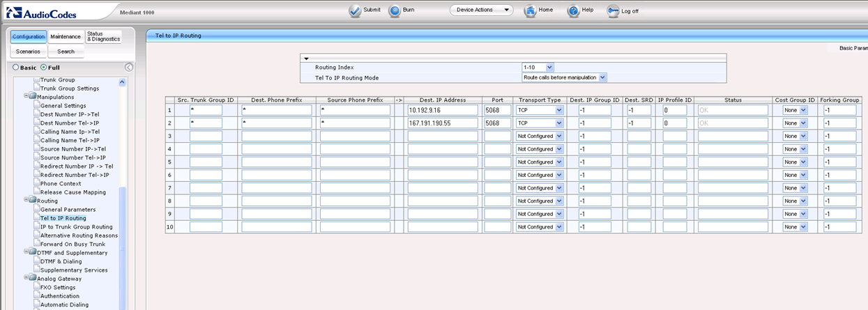Collapse the routing parameters section triangle
This screenshot has height=310, width=868.
click(305, 59)
